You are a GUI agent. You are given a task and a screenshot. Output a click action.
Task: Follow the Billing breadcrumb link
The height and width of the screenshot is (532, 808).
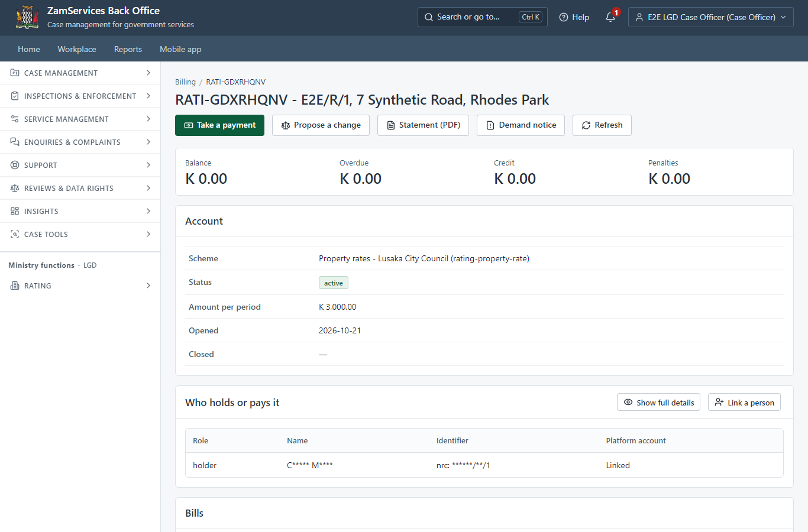(185, 82)
